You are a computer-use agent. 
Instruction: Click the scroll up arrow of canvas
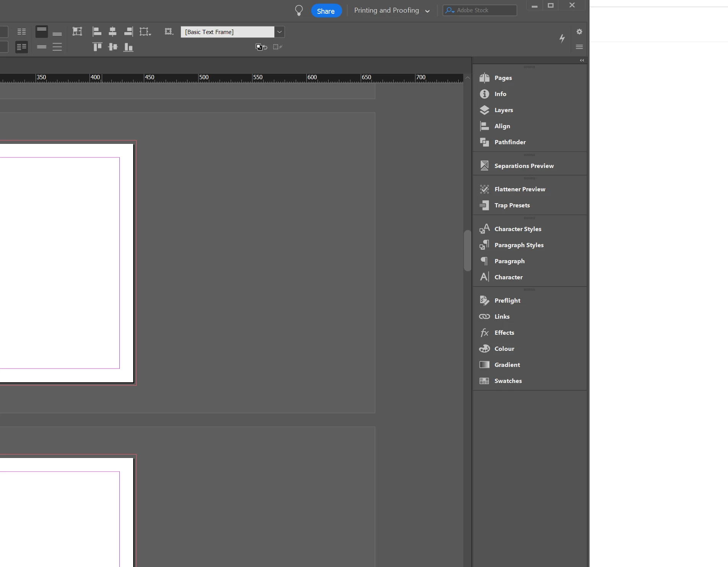point(467,78)
